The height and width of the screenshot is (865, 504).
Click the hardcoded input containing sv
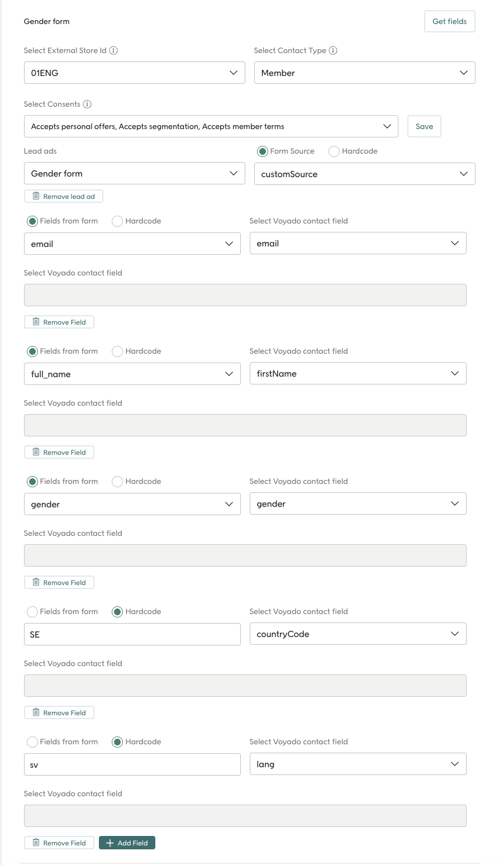(132, 764)
